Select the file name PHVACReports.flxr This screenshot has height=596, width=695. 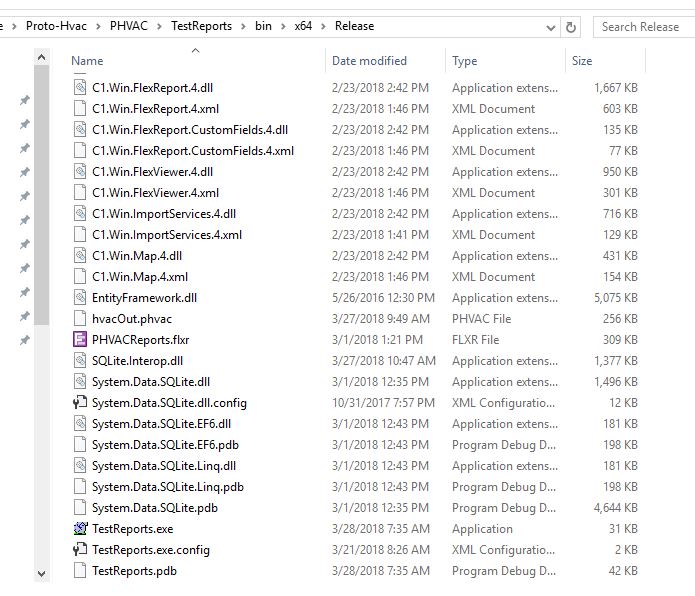click(x=141, y=340)
